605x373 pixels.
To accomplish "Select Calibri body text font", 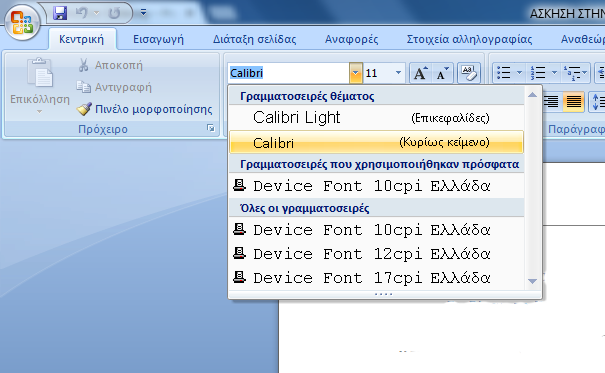I will tap(377, 142).
